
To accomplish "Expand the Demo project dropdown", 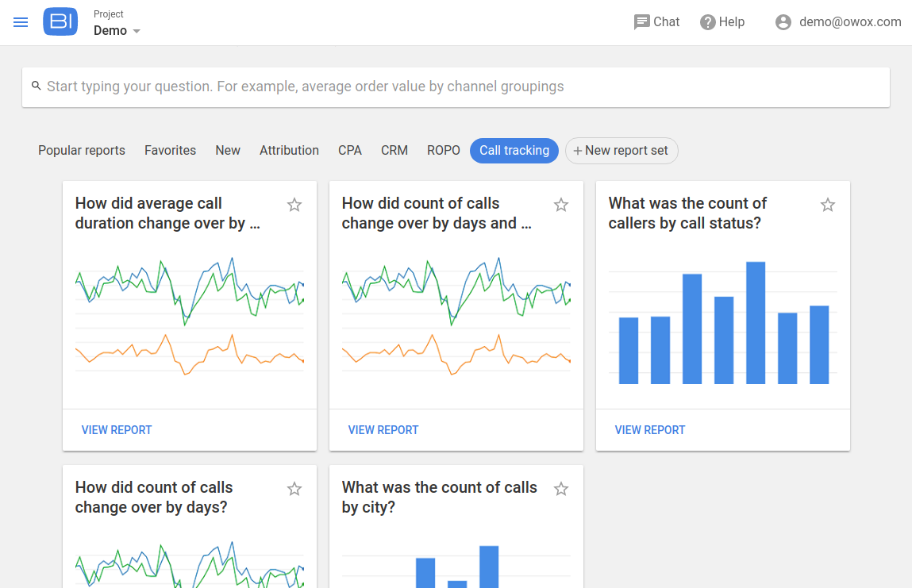I will [x=117, y=31].
